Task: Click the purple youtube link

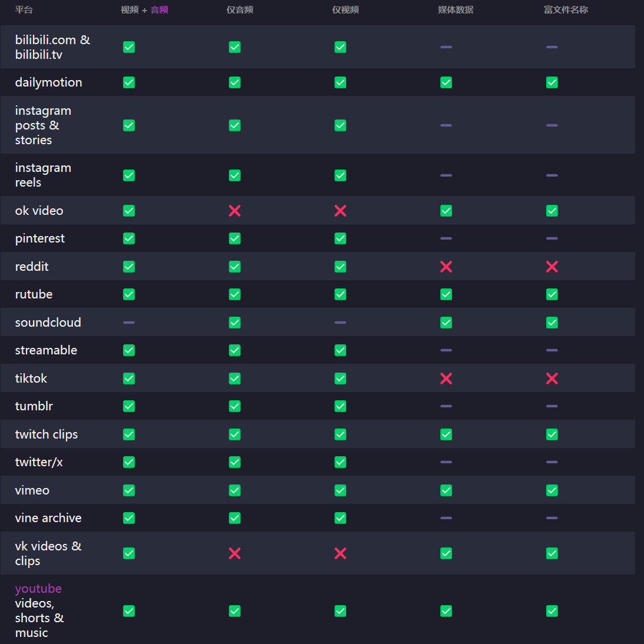Action: 38,589
